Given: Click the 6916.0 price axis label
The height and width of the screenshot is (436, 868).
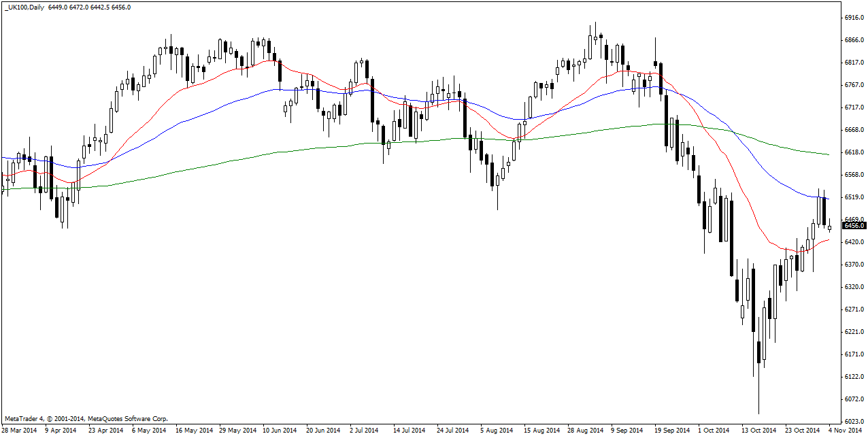Looking at the screenshot, I should (853, 18).
